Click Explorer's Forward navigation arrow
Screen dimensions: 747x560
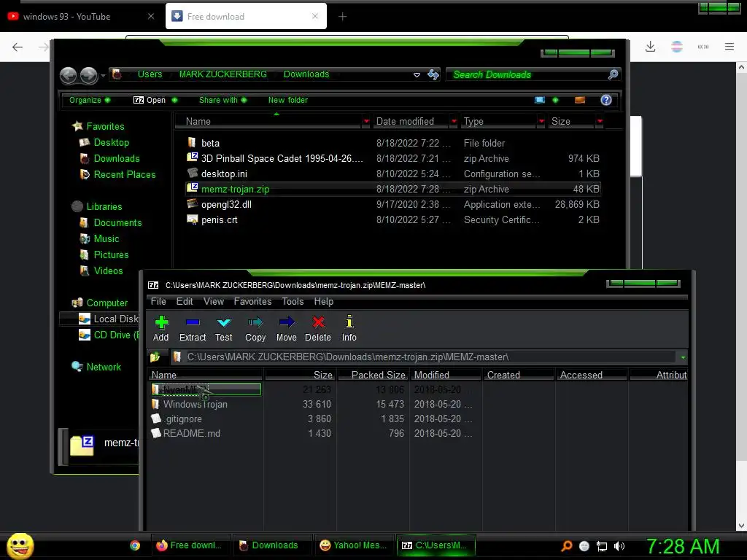click(88, 75)
